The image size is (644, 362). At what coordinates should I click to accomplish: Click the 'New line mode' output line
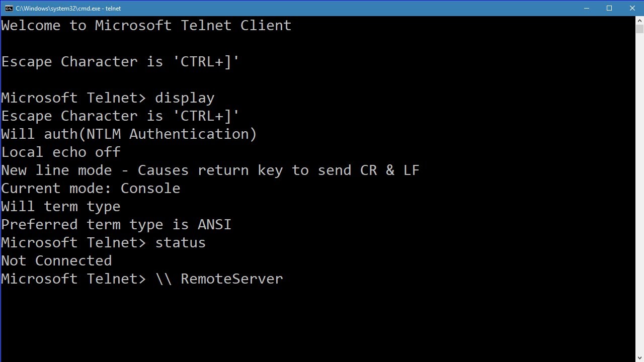(210, 170)
